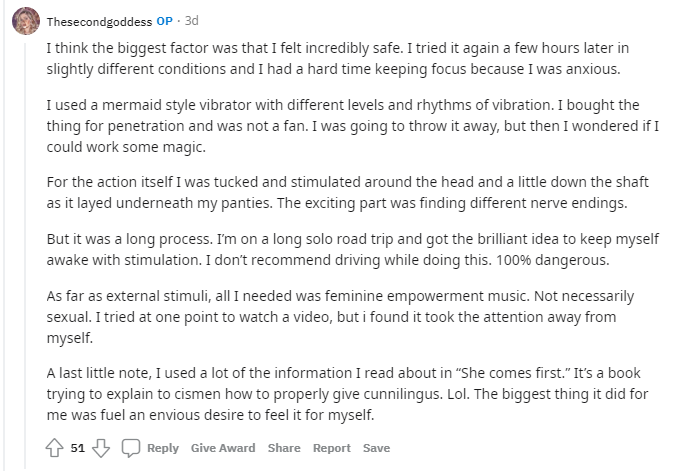Click Give Award on the comment
Screen dimensions: 683x471
click(223, 448)
